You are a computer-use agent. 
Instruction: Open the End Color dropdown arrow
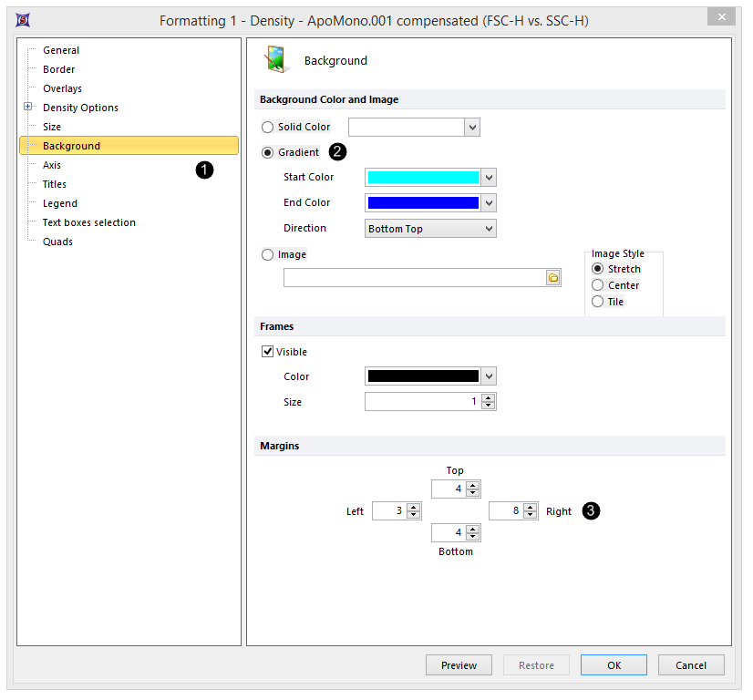coord(489,203)
